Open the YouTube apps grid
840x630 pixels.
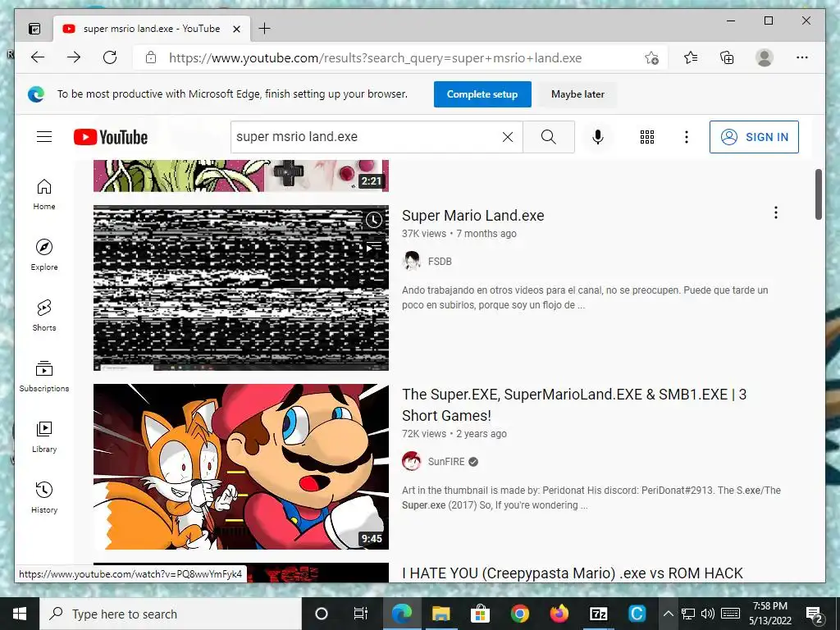pyautogui.click(x=647, y=137)
